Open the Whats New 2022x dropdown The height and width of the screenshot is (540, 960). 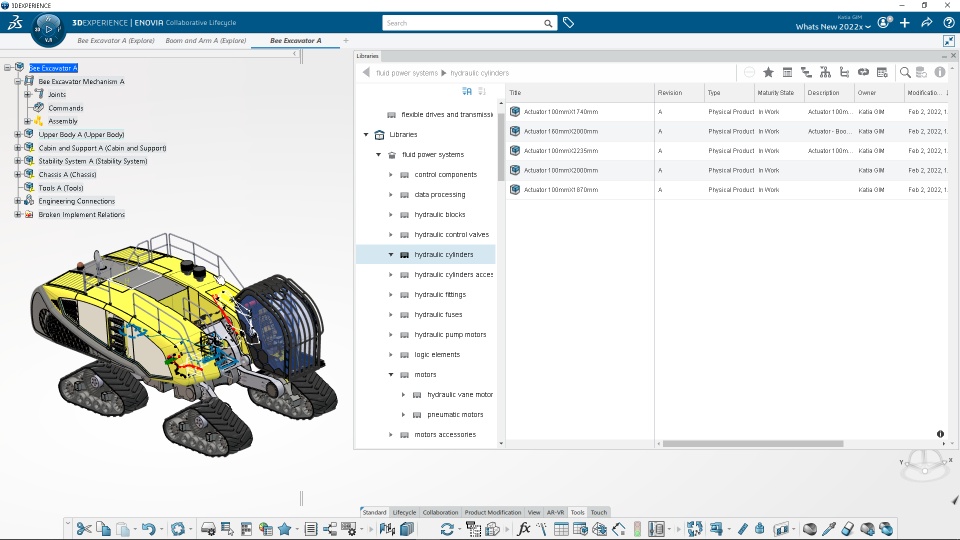pos(833,26)
